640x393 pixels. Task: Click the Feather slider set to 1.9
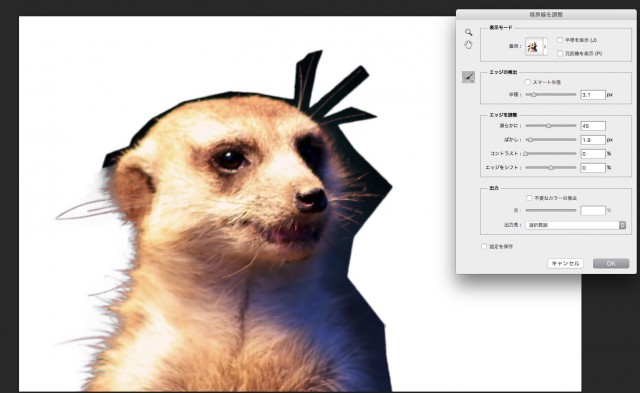pos(551,140)
